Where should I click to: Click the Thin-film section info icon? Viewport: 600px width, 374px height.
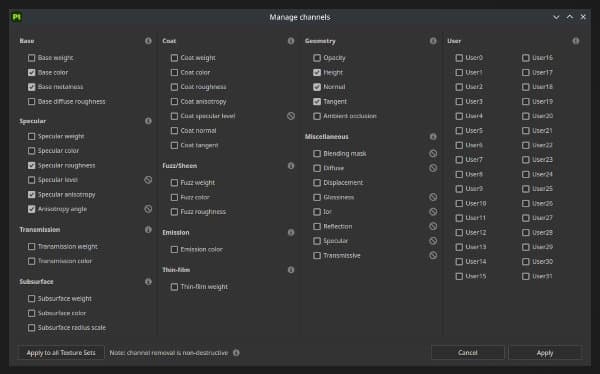click(291, 270)
